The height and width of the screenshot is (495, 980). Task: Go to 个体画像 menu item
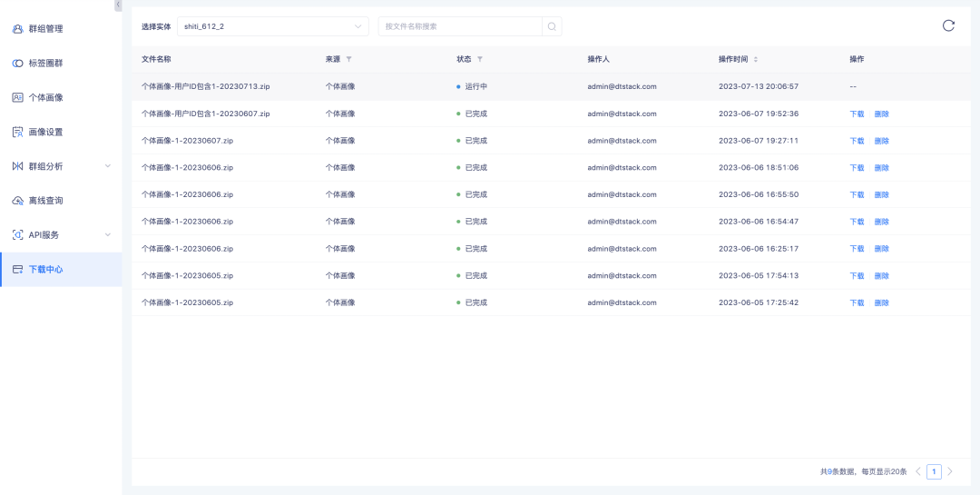coord(45,97)
